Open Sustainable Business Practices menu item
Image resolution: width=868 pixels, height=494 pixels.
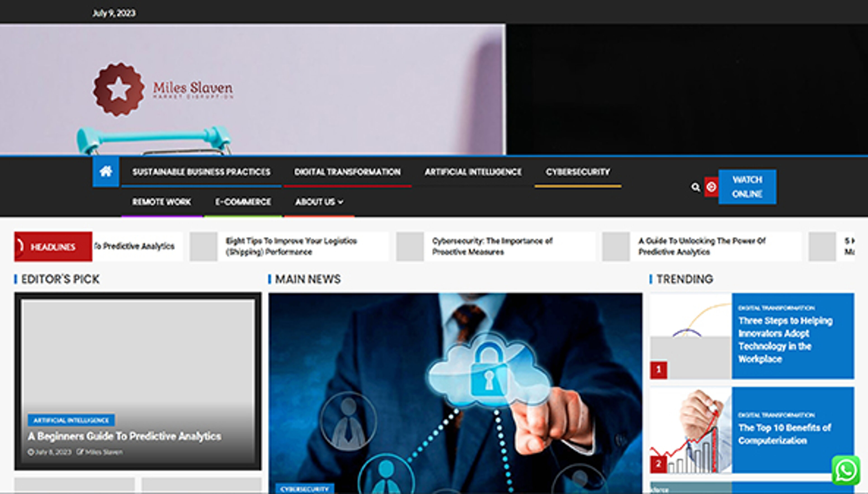pos(201,172)
